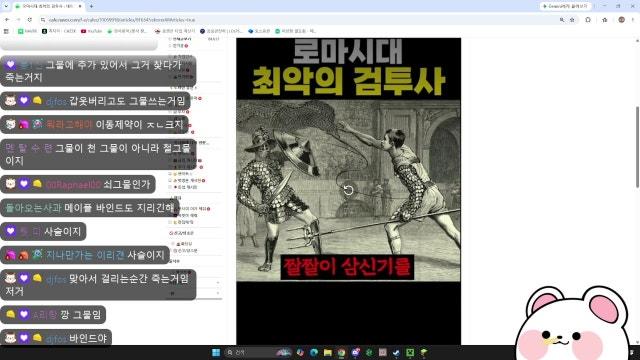The width and height of the screenshot is (640, 360).
Task: Open the CHZZK bookmark
Action: tap(59, 31)
